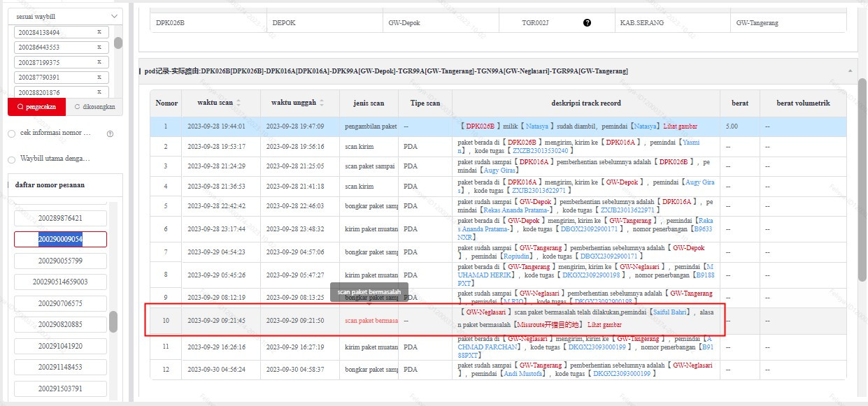Click task code ZXZB23013530240 link
868x406 pixels.
[541, 150]
